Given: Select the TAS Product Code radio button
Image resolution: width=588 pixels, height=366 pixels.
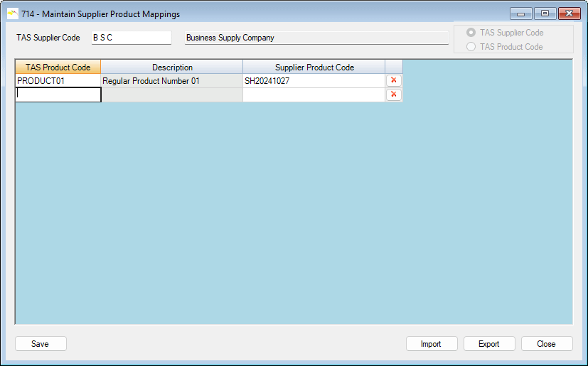Looking at the screenshot, I should point(471,47).
